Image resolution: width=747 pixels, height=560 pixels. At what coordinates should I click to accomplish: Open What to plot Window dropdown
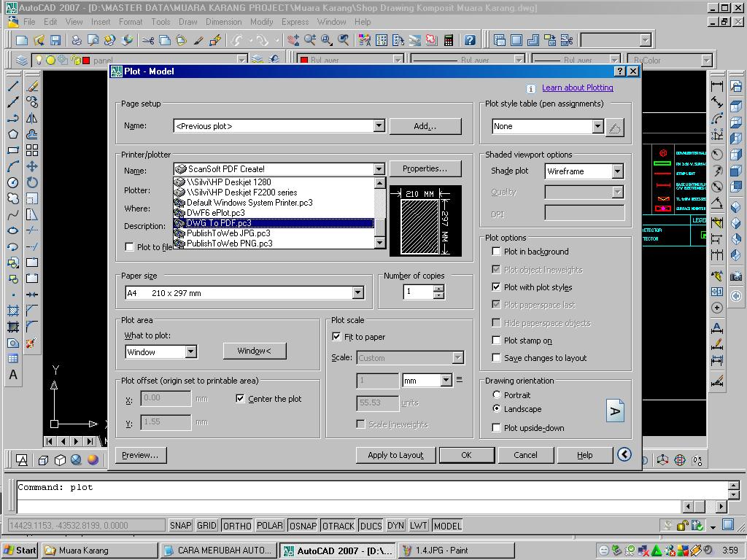point(191,351)
